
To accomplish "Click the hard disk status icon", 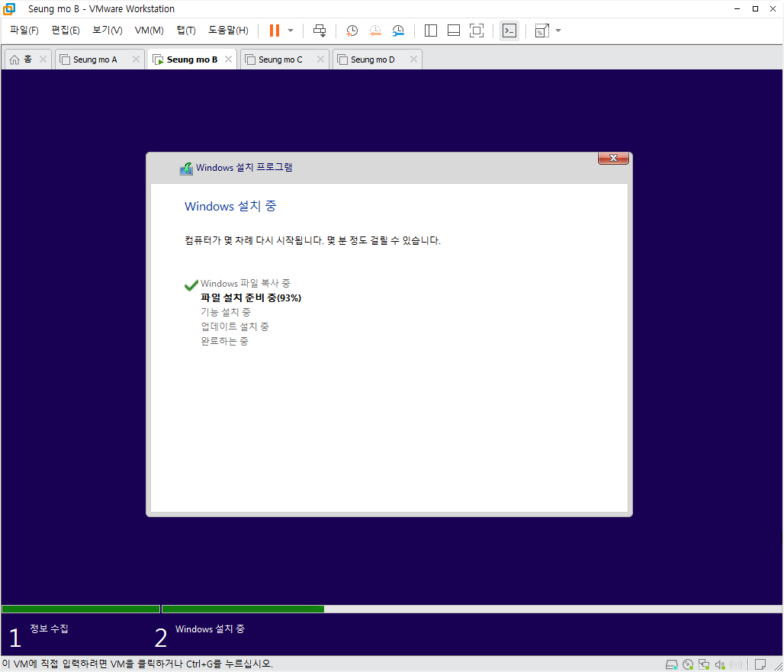I will pyautogui.click(x=671, y=664).
